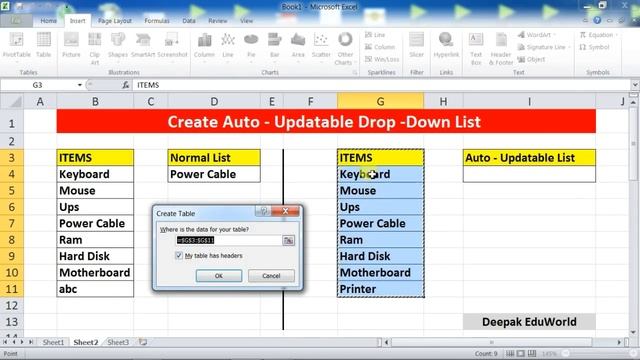The image size is (640, 360).
Task: Switch to the Home ribbon tab
Action: 49,21
